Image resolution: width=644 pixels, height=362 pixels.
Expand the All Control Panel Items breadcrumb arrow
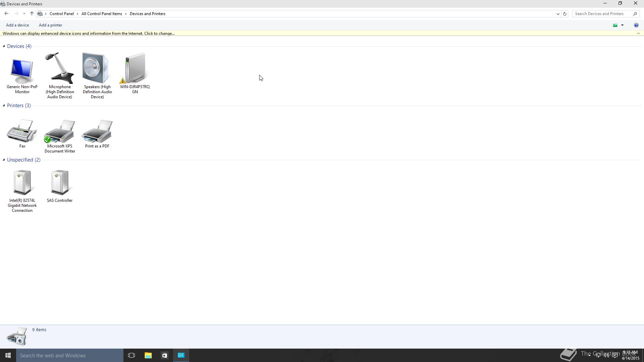[126, 14]
